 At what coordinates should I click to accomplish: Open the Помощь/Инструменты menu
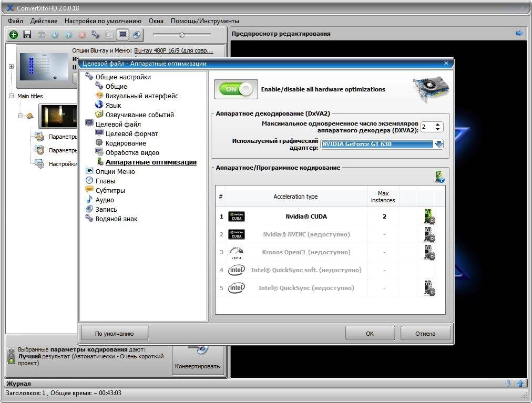[x=205, y=21]
